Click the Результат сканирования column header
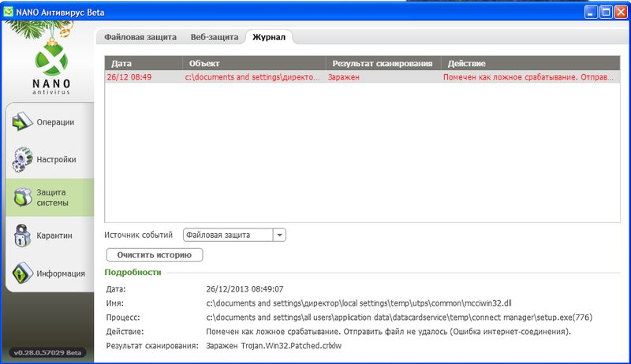 tap(383, 63)
